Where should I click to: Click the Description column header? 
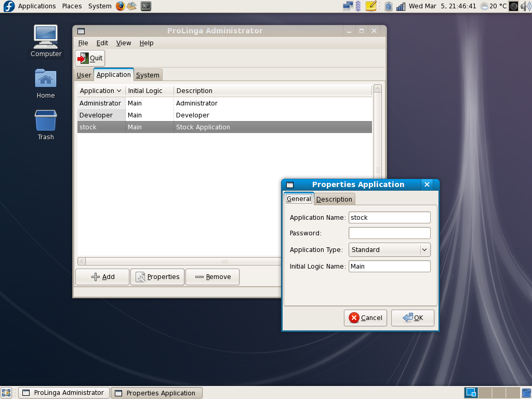click(x=273, y=91)
